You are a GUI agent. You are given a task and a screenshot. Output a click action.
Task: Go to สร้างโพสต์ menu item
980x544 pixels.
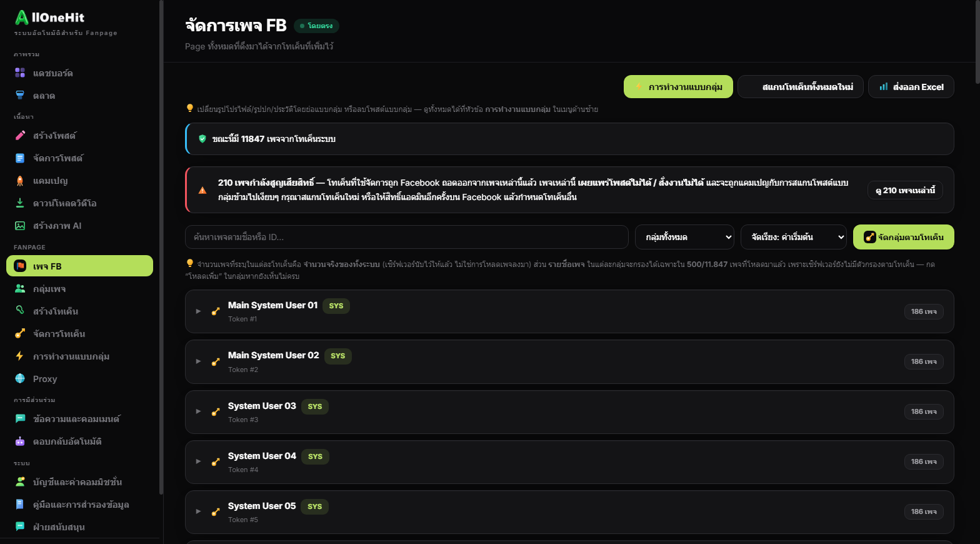pyautogui.click(x=79, y=136)
